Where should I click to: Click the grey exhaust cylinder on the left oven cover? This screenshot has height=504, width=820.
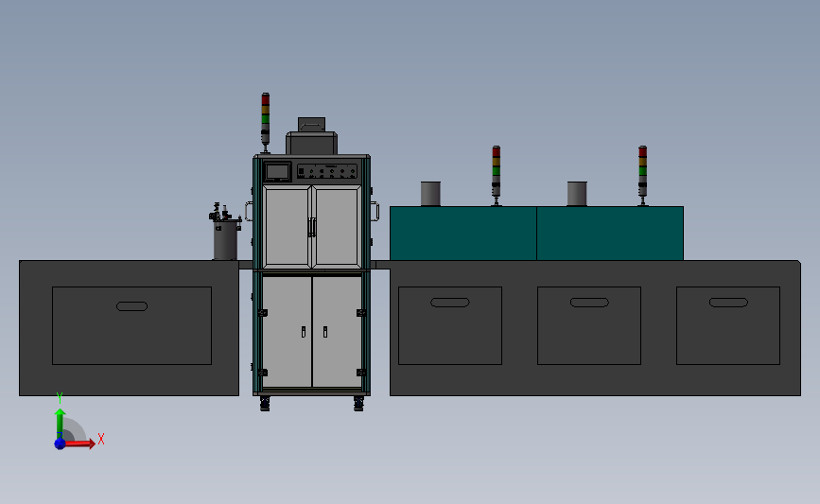pyautogui.click(x=430, y=194)
